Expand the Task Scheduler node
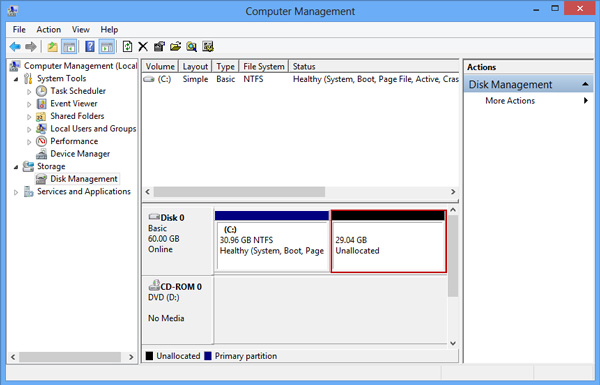600x385 pixels. (29, 92)
